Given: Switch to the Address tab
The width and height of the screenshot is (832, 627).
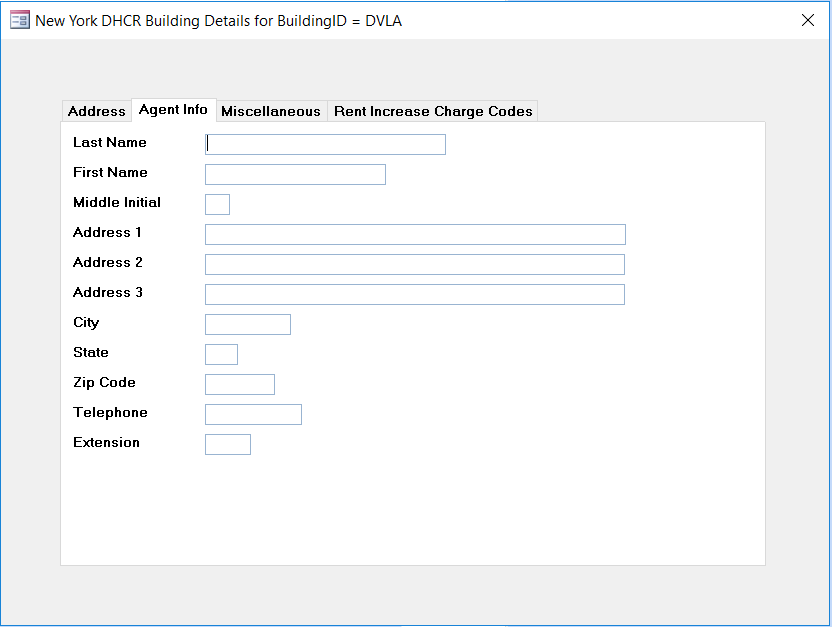Looking at the screenshot, I should point(97,111).
